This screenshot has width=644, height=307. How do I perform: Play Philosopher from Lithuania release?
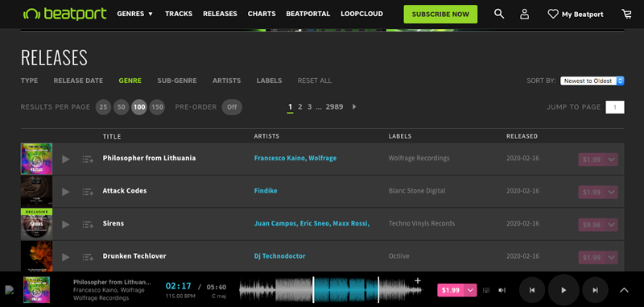66,159
